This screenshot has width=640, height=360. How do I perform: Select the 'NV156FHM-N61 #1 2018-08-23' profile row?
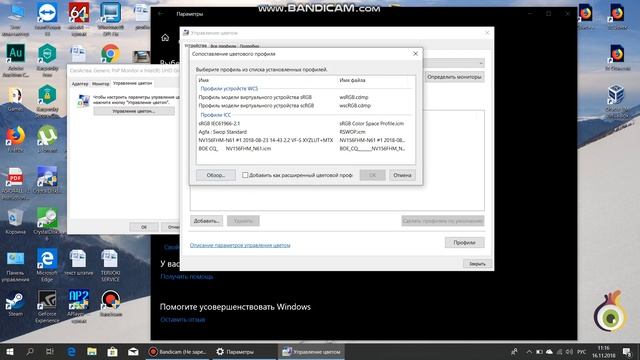pyautogui.click(x=306, y=140)
